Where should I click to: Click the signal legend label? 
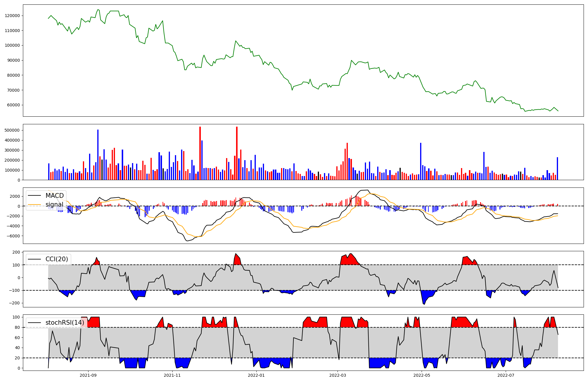tap(54, 205)
